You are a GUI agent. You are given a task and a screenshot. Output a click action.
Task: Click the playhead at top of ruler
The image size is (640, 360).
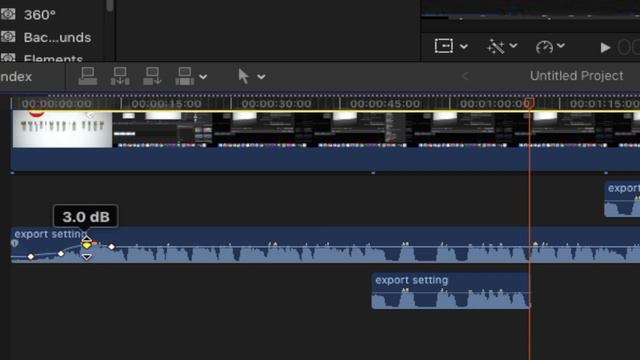click(x=529, y=102)
